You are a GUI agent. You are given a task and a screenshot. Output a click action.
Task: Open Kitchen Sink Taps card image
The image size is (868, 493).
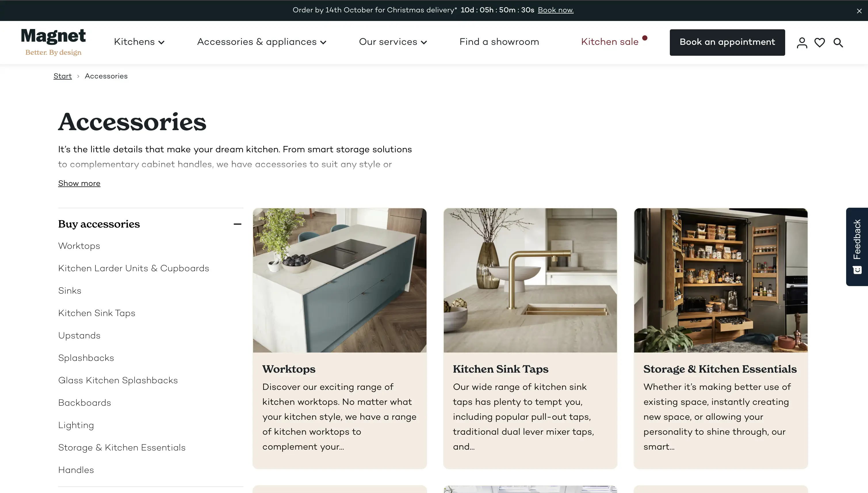tap(530, 280)
